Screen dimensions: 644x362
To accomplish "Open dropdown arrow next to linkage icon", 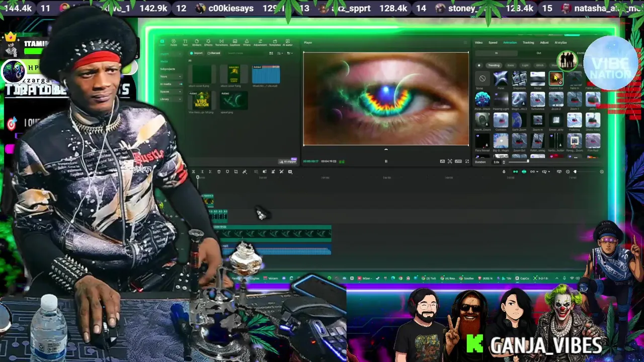I will coord(537,172).
